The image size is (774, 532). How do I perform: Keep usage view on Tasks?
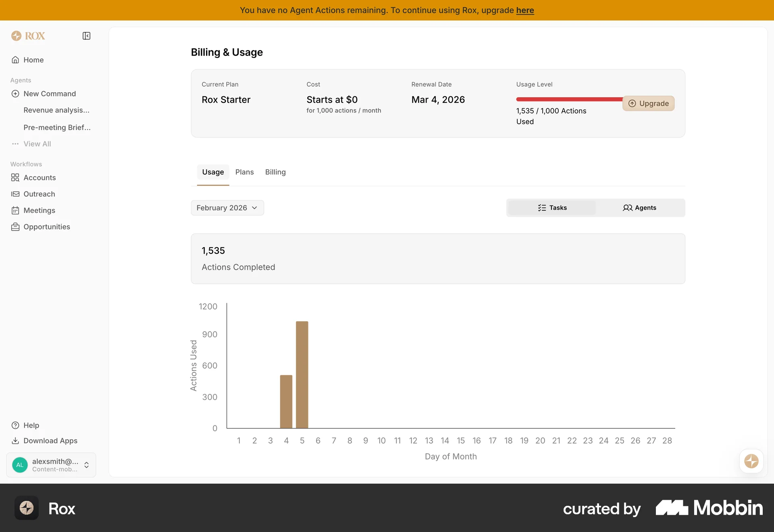[552, 208]
